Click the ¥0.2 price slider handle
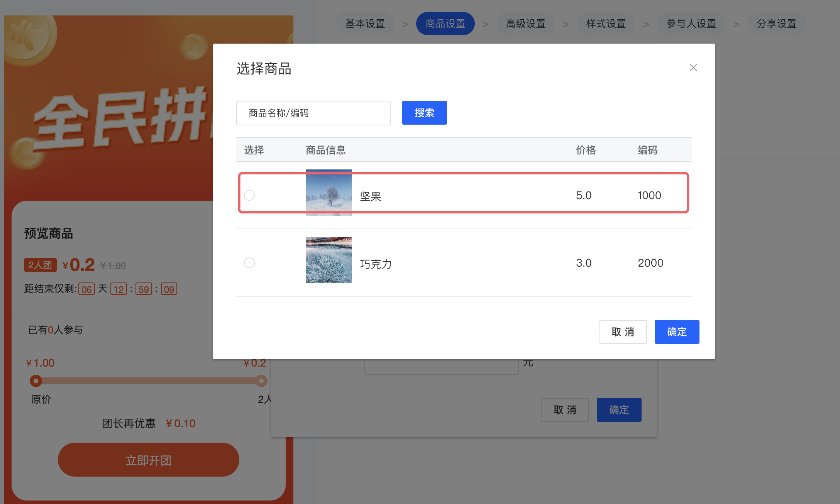Image resolution: width=840 pixels, height=504 pixels. pos(261,381)
